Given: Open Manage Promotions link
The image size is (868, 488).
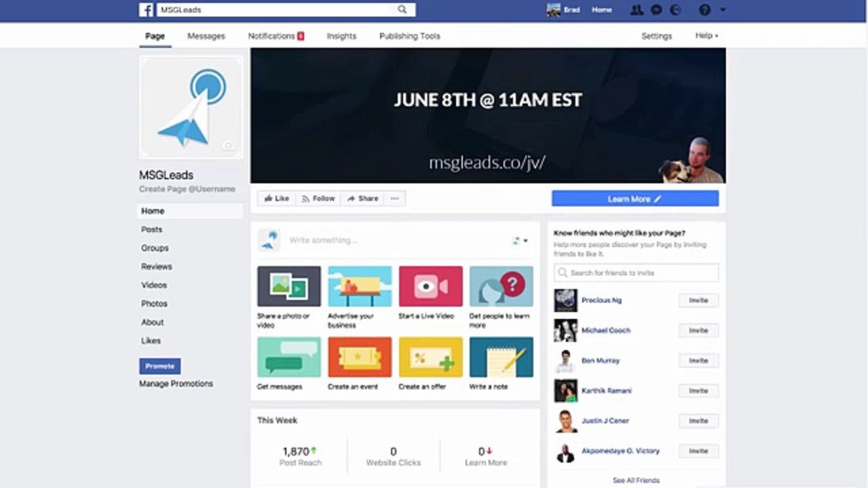Looking at the screenshot, I should click(176, 384).
